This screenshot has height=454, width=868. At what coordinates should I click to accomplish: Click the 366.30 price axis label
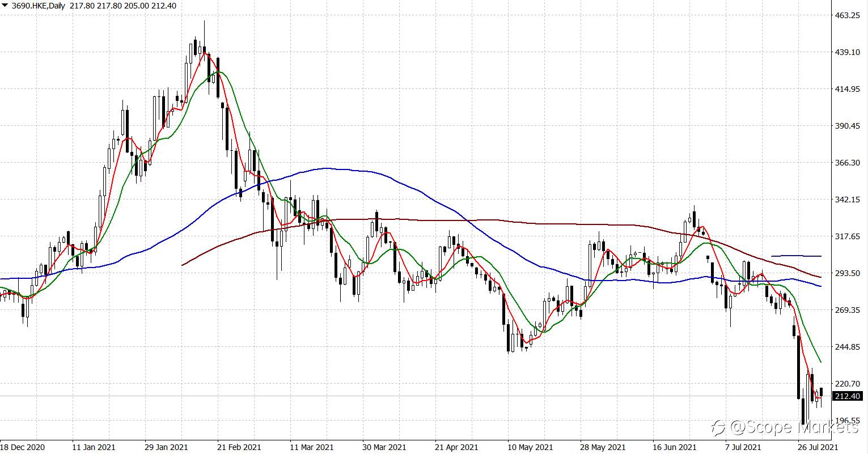click(848, 163)
